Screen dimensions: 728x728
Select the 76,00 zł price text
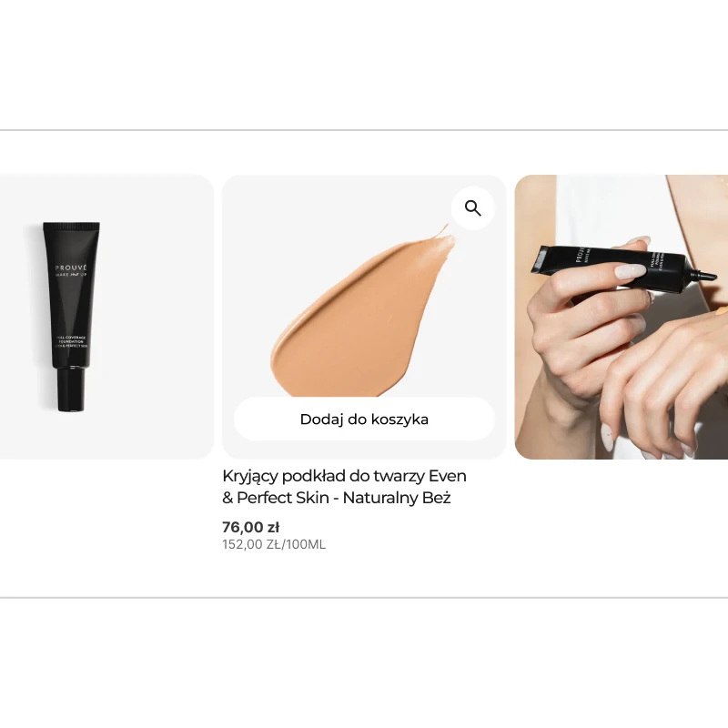pyautogui.click(x=251, y=527)
